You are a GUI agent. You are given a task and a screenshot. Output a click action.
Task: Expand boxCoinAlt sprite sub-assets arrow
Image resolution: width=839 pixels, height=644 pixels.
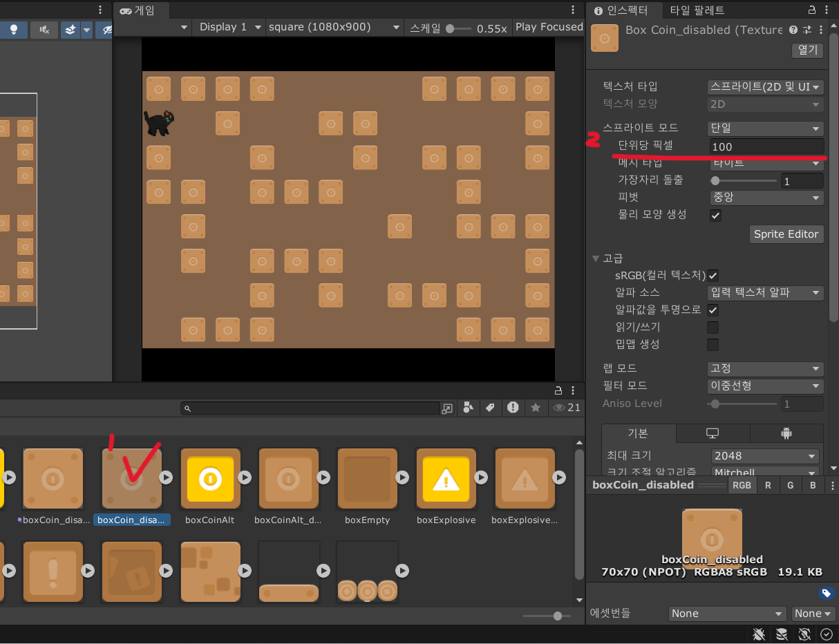245,477
